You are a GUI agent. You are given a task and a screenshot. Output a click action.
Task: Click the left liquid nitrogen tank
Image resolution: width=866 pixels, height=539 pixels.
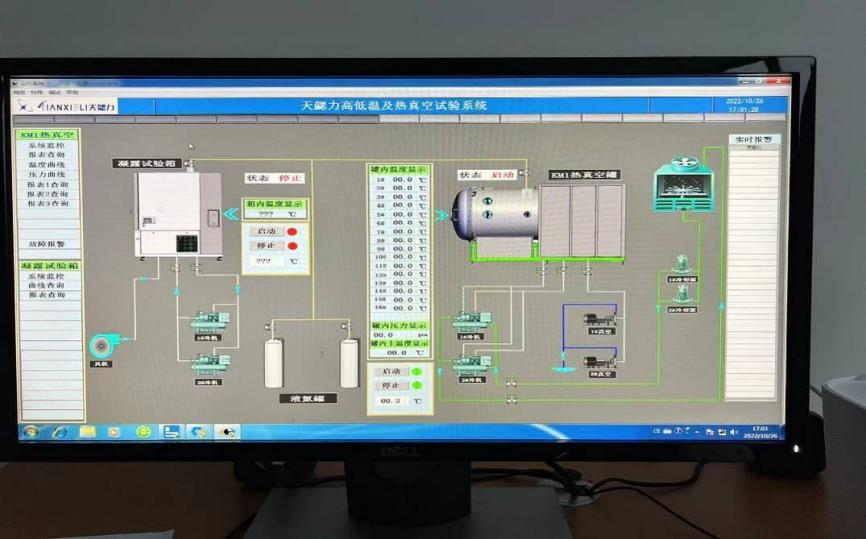point(273,362)
